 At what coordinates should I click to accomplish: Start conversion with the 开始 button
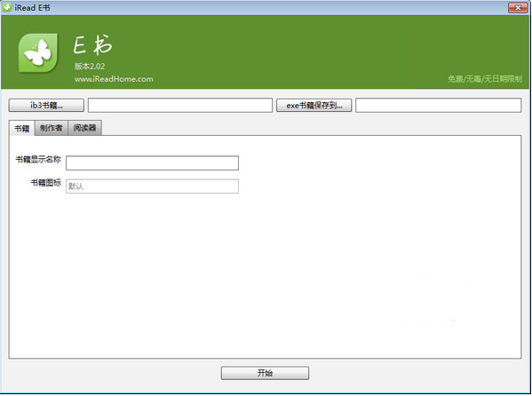tap(265, 373)
